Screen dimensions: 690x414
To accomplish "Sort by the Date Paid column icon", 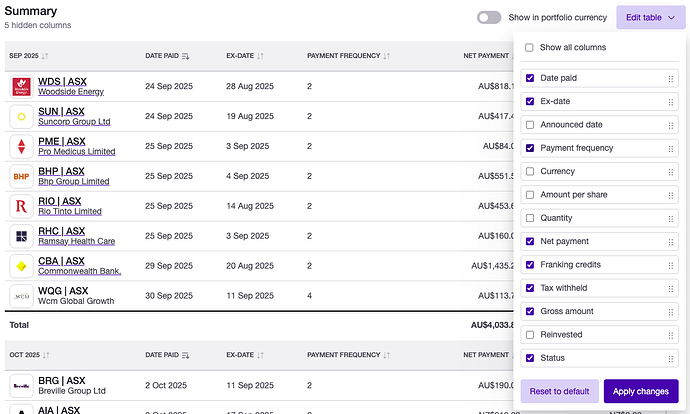I will tap(186, 56).
